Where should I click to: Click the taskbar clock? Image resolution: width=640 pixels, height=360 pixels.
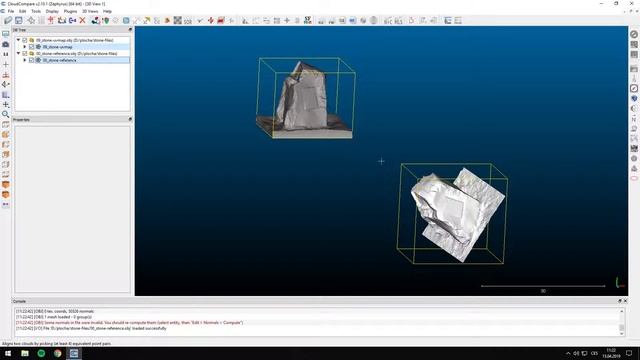point(611,353)
